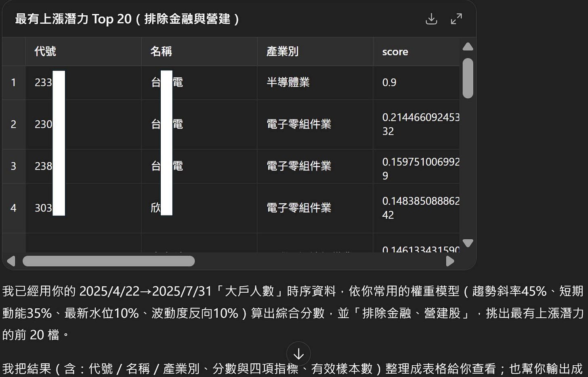Click the left arrow of the horizontal scrollbar

coord(11,261)
